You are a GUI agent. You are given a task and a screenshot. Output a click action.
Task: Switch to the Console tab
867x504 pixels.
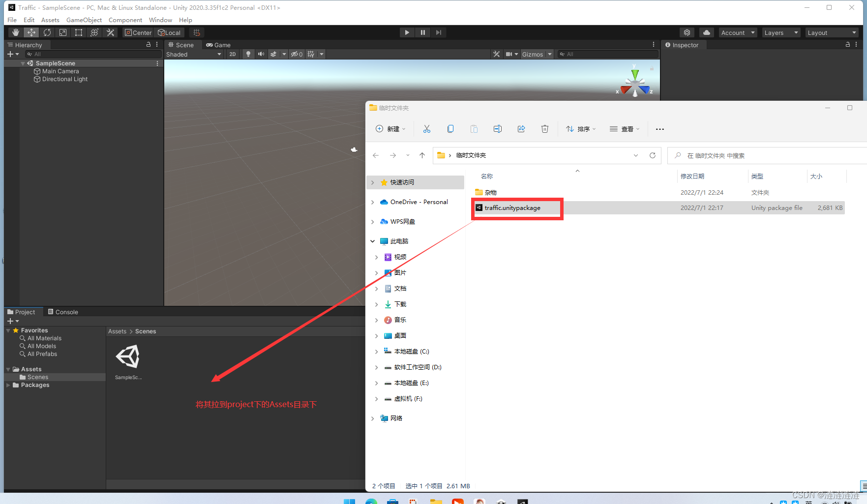(x=62, y=312)
